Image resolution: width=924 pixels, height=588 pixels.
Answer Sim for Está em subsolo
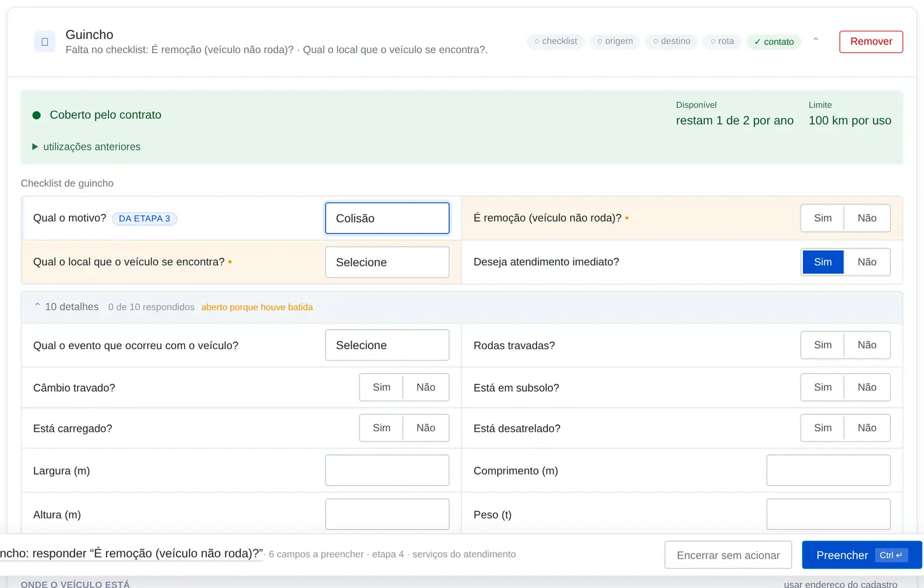point(823,387)
